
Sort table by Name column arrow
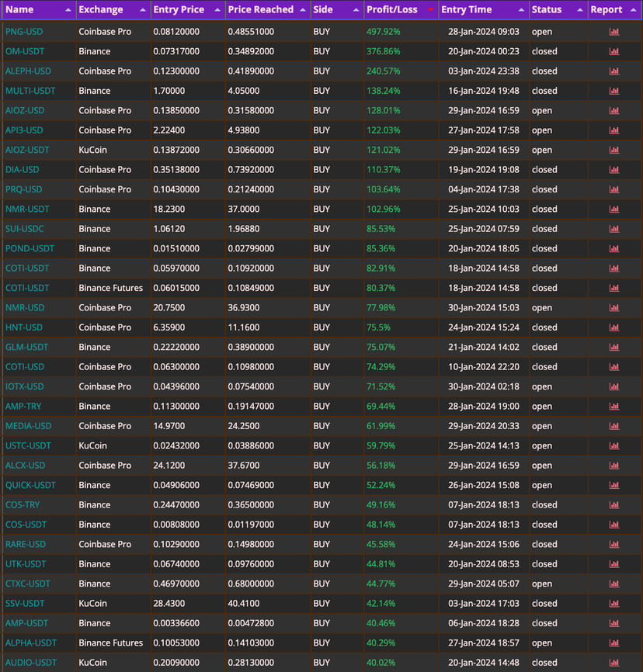[68, 10]
